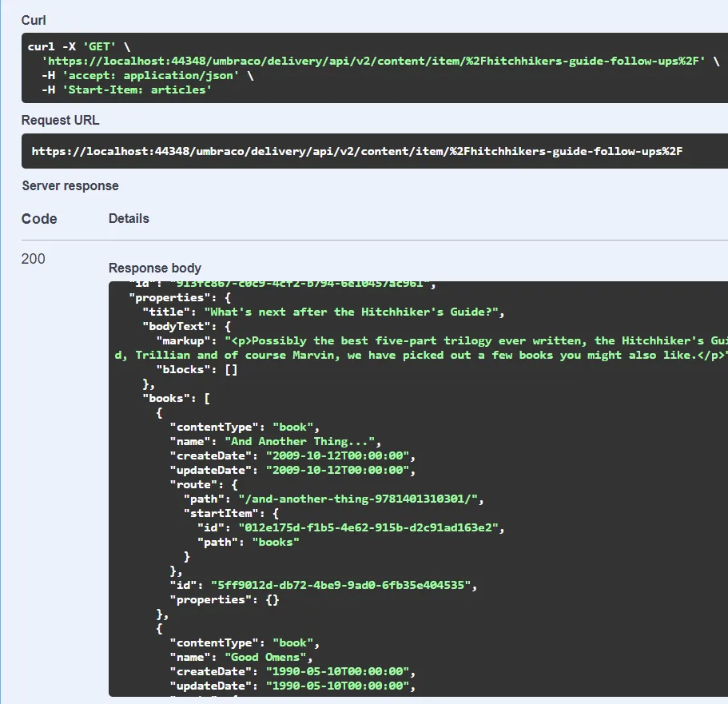Click the Code column header
Viewport: 728px width, 704px height.
point(38,219)
